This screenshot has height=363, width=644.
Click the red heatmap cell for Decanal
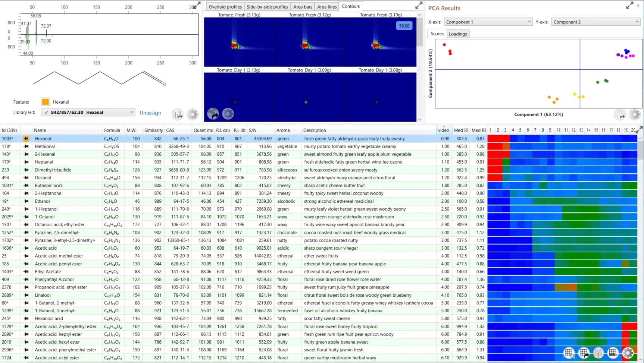pos(495,178)
